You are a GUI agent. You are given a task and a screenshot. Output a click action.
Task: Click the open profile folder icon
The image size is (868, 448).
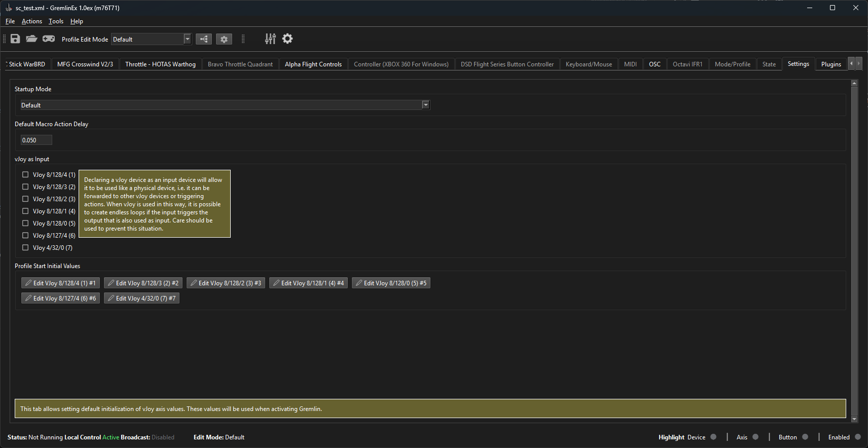(31, 39)
